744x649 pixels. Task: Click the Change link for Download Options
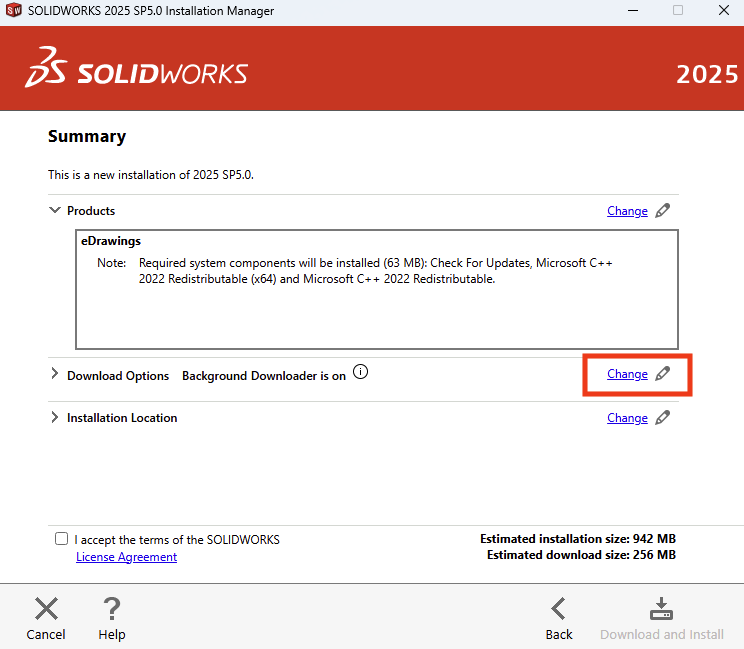(627, 374)
